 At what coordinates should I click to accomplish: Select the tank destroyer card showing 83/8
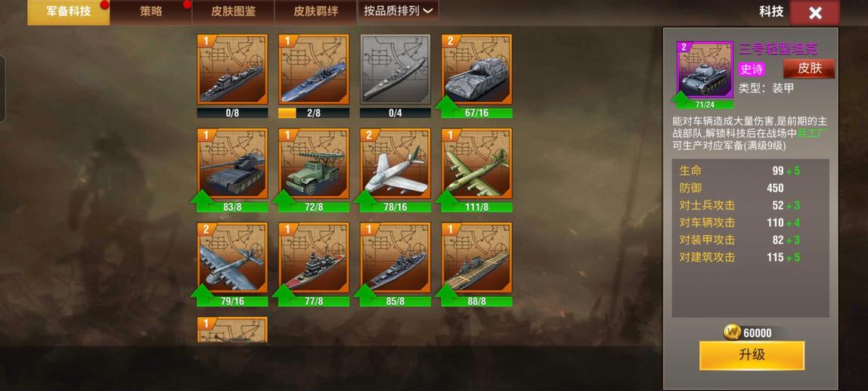point(233,163)
